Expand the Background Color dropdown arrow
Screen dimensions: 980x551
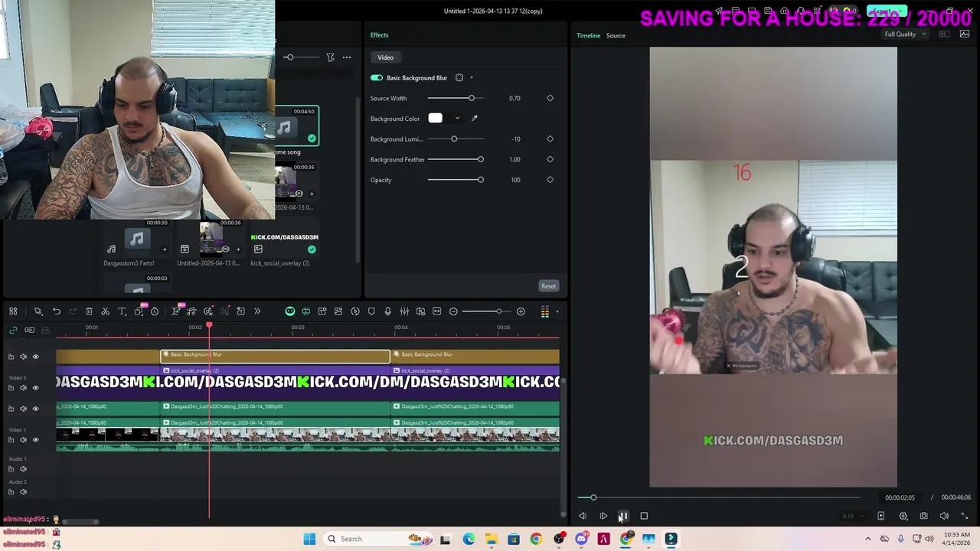click(x=457, y=119)
